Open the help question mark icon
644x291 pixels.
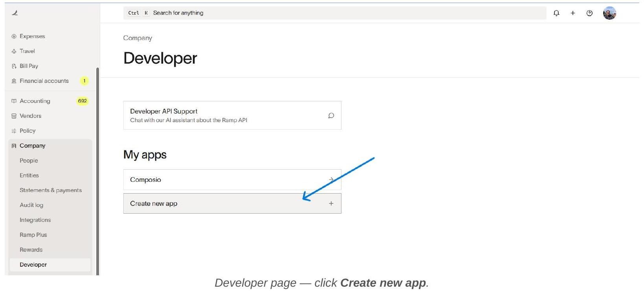[x=589, y=13]
